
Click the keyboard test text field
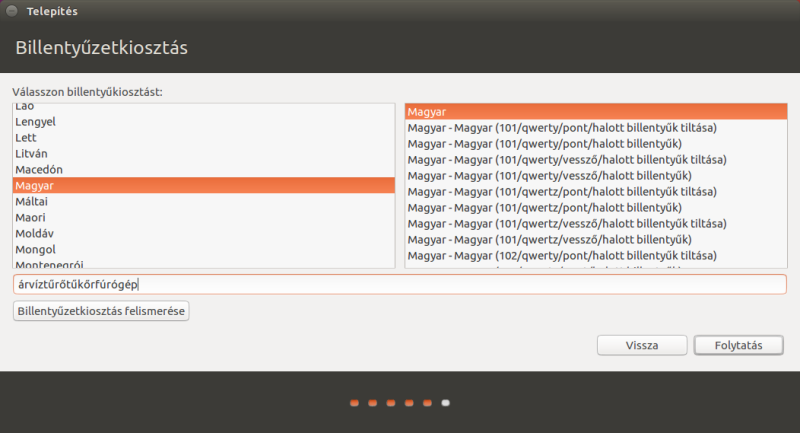point(400,284)
